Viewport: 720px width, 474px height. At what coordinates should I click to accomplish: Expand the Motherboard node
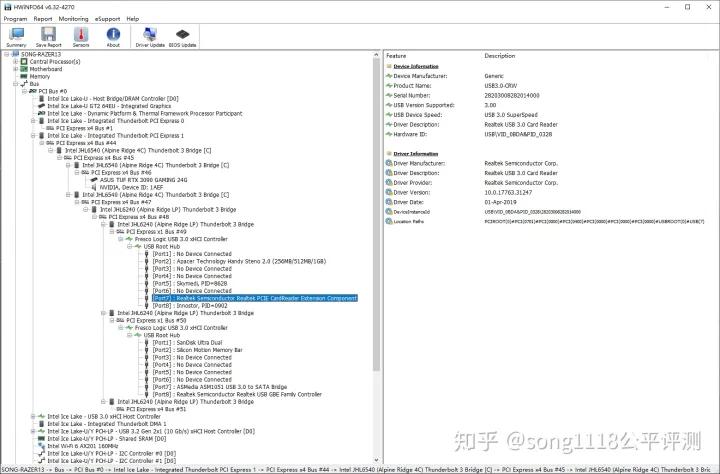point(16,69)
